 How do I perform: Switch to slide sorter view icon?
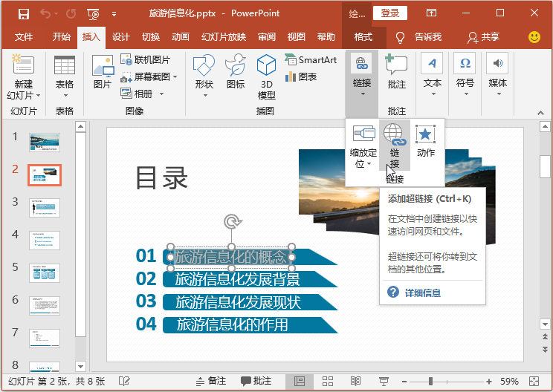(x=328, y=381)
